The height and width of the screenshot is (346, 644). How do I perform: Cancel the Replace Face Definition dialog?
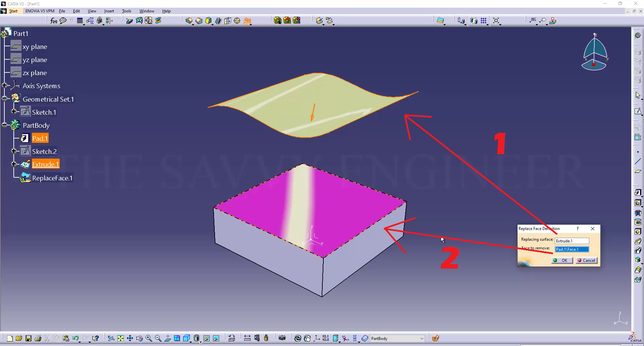(x=586, y=261)
